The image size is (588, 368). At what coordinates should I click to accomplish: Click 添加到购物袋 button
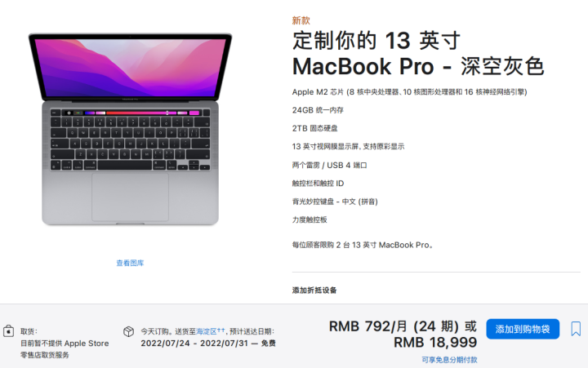click(x=523, y=329)
